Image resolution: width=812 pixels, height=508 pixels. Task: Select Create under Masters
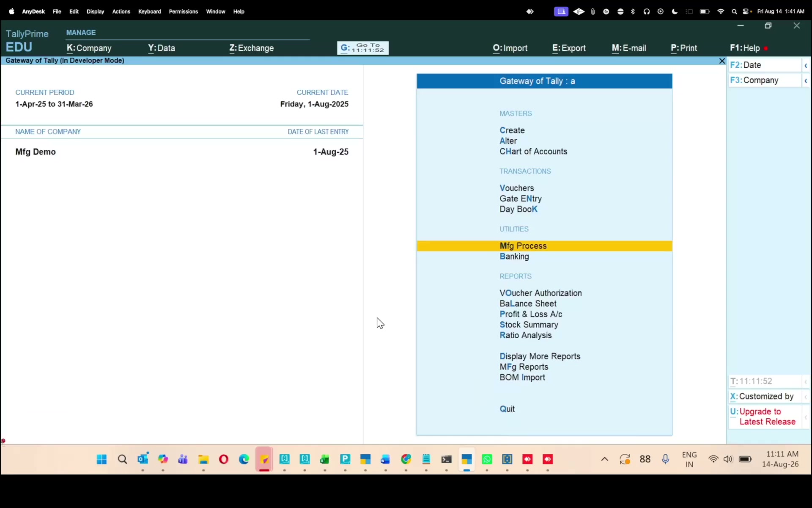coord(512,130)
